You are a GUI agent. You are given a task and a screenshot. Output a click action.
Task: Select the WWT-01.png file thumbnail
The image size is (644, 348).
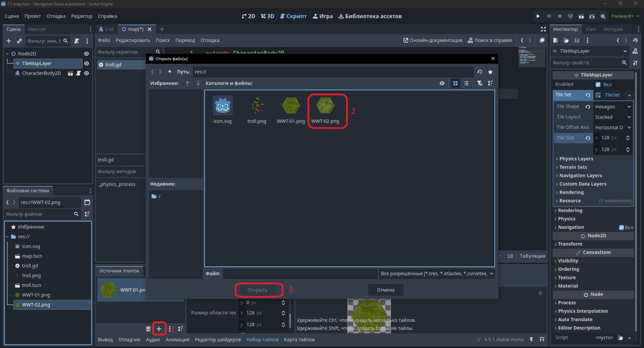291,110
